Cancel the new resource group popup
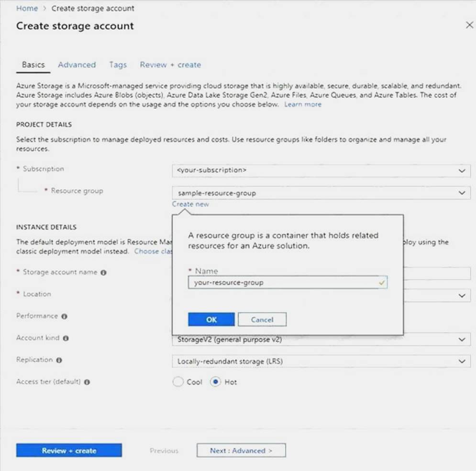Screen dimensions: 476x471 click(x=262, y=320)
